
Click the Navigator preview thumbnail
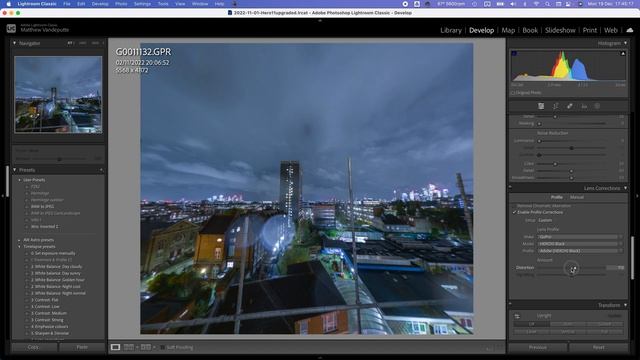(x=58, y=95)
